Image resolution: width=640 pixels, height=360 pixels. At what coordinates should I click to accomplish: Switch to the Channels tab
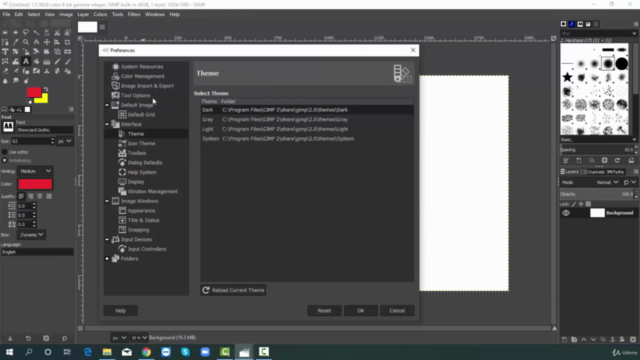[x=594, y=172]
